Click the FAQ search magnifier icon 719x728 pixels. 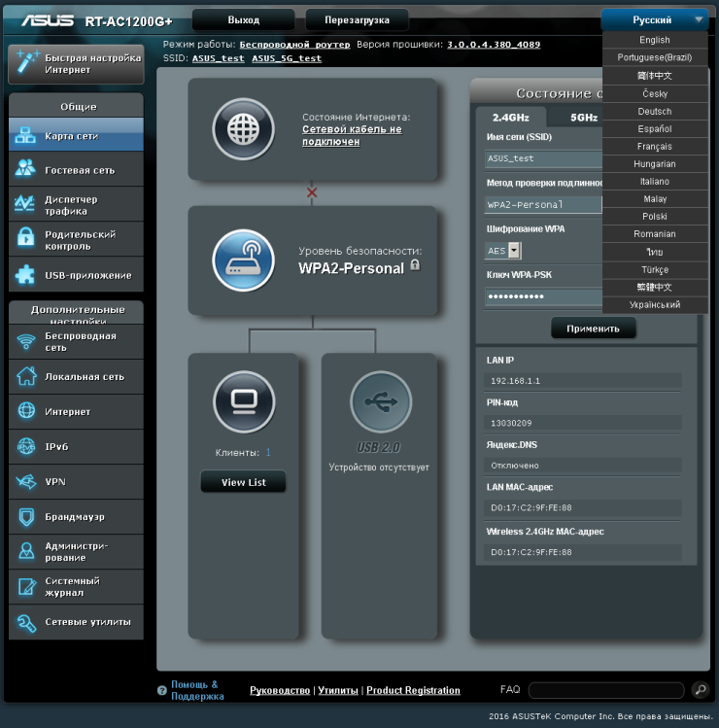click(701, 689)
